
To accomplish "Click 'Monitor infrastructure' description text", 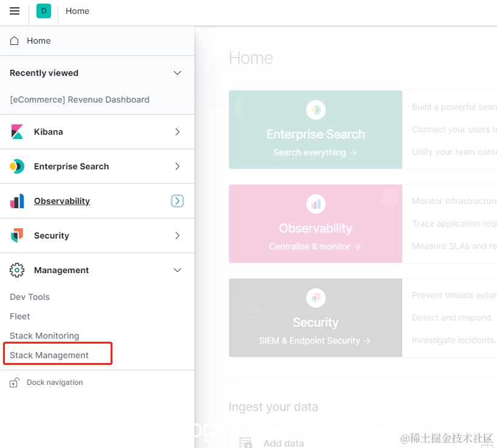I will coord(454,201).
